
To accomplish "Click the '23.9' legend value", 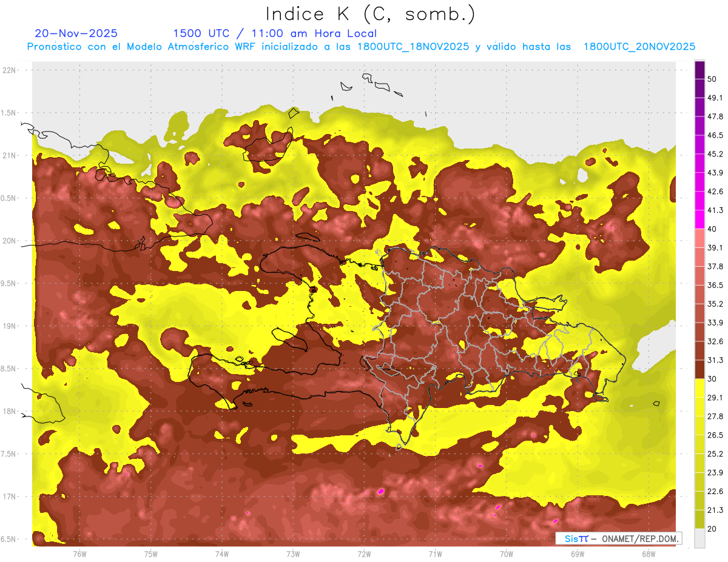I will coord(715,473).
